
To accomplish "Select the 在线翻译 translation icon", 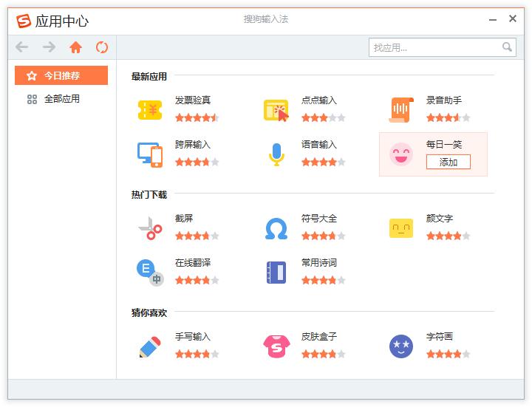I will (x=150, y=273).
